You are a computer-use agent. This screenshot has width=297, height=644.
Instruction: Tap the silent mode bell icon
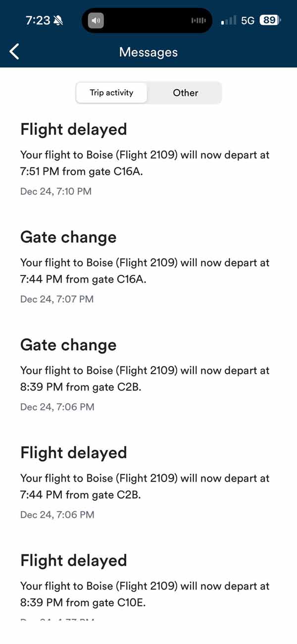(59, 20)
